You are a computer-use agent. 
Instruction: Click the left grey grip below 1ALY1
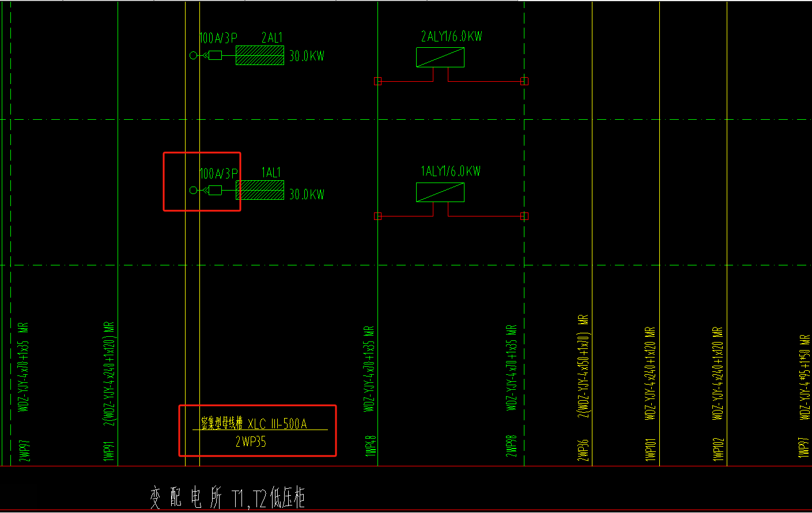click(x=378, y=216)
